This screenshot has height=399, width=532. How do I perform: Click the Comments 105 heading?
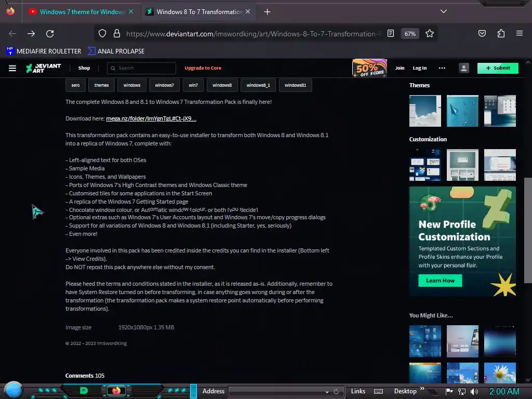pos(85,376)
